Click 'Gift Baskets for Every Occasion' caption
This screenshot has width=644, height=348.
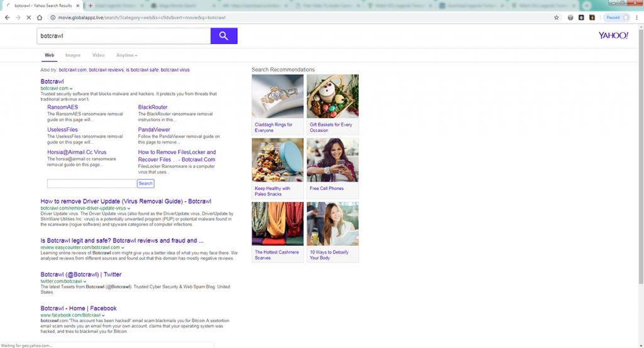click(331, 127)
